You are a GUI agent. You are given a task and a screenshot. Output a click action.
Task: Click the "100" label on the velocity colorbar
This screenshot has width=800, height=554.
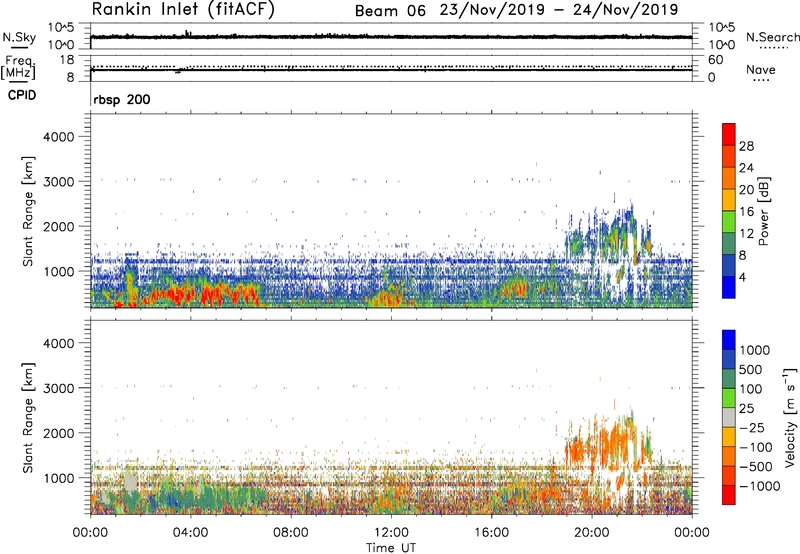[x=751, y=389]
